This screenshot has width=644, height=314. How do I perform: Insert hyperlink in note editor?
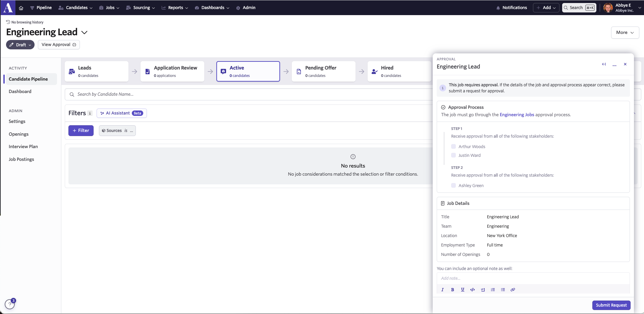[x=513, y=289]
